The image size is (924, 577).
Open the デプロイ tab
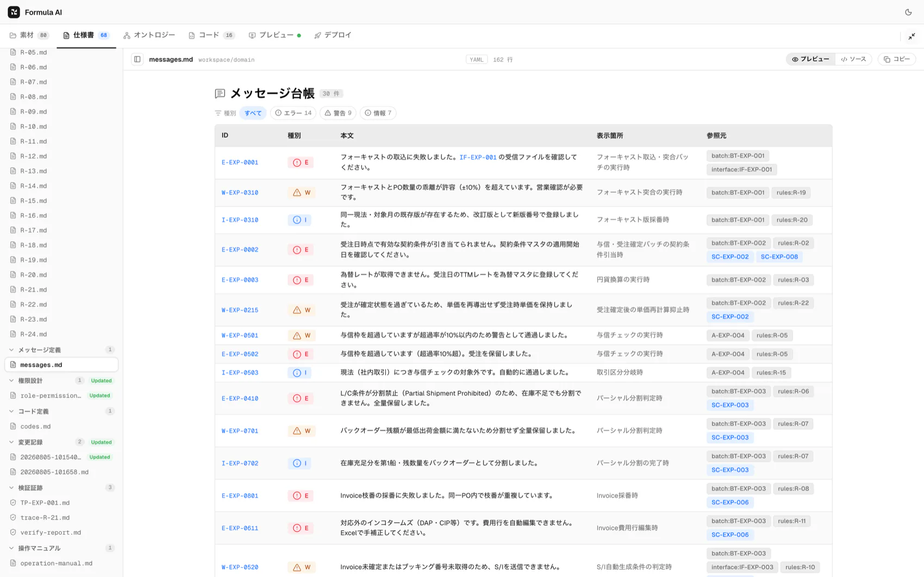tap(333, 35)
